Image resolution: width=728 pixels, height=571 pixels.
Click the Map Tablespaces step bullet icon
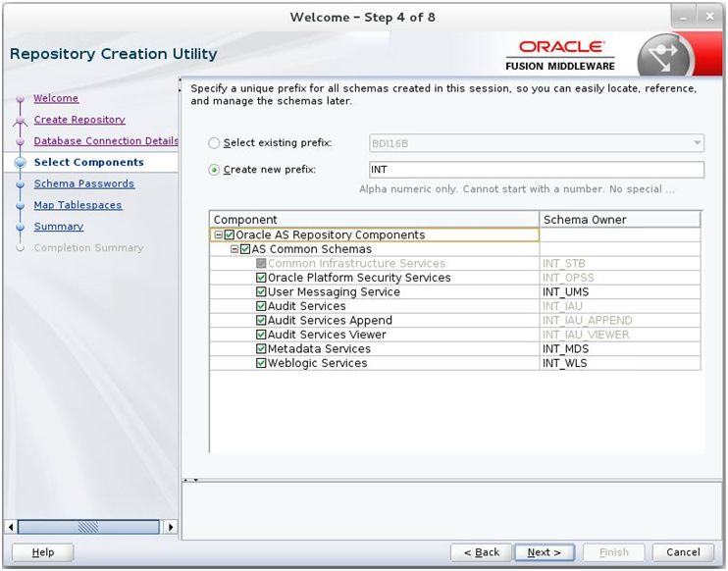pos(20,206)
